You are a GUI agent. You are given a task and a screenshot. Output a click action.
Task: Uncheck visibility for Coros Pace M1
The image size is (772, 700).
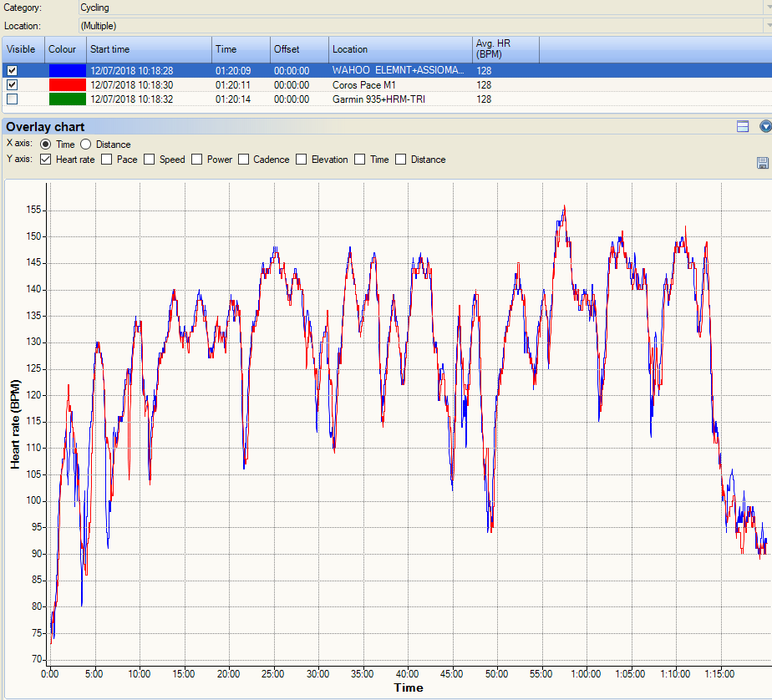click(x=13, y=85)
